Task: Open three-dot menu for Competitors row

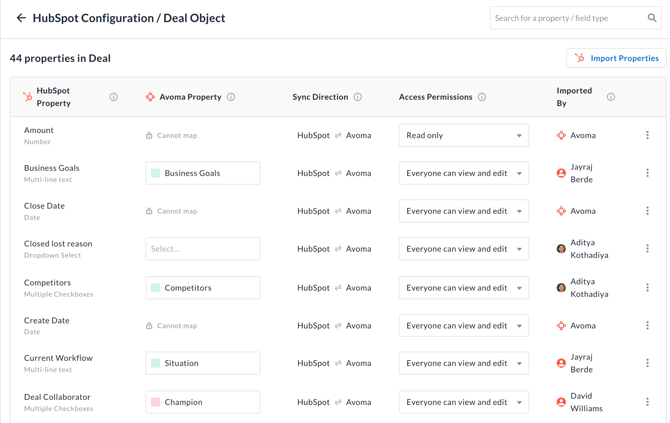Action: point(647,288)
